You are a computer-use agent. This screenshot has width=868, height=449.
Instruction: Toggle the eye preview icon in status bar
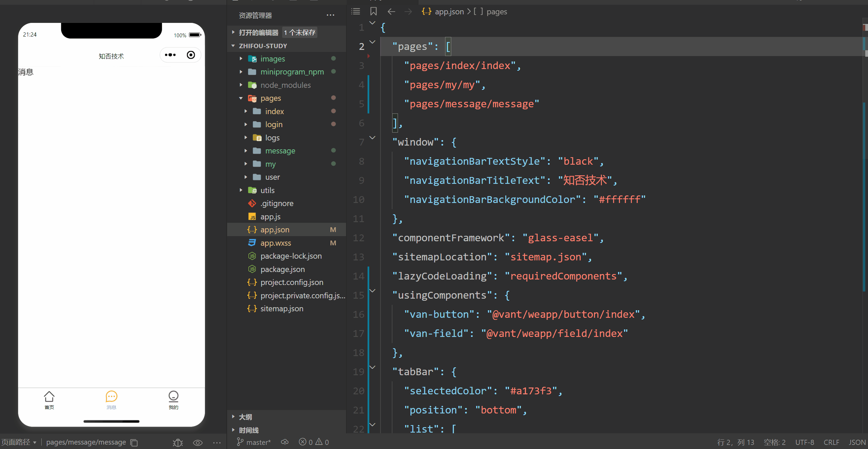click(x=197, y=443)
